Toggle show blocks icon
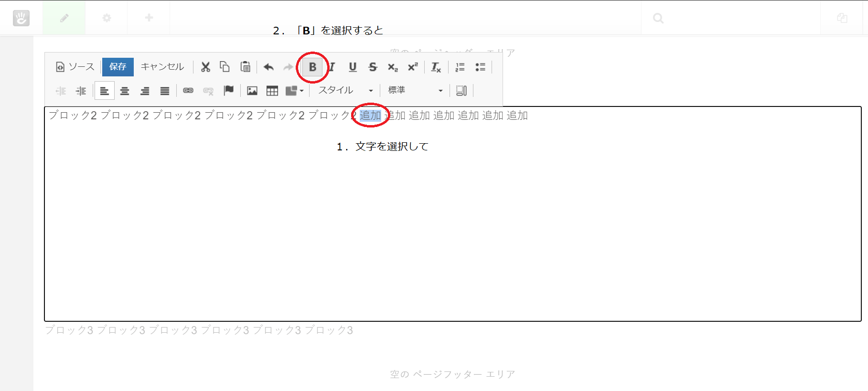This screenshot has width=868, height=391. click(461, 91)
